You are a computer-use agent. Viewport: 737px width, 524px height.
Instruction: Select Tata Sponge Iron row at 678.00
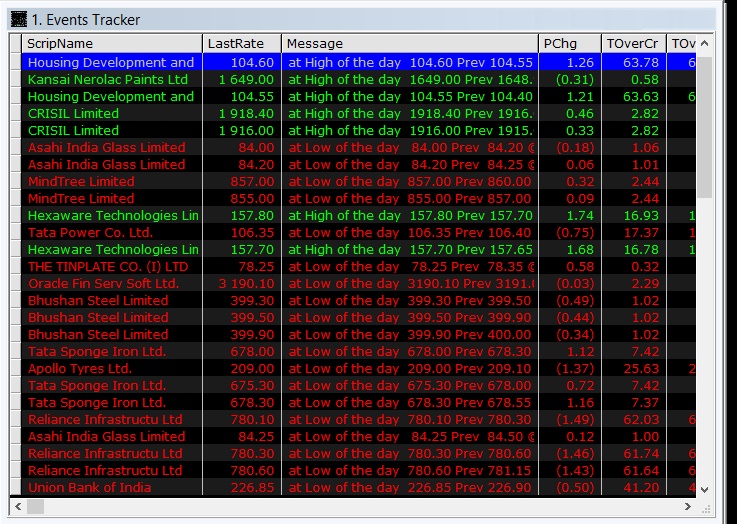click(358, 351)
